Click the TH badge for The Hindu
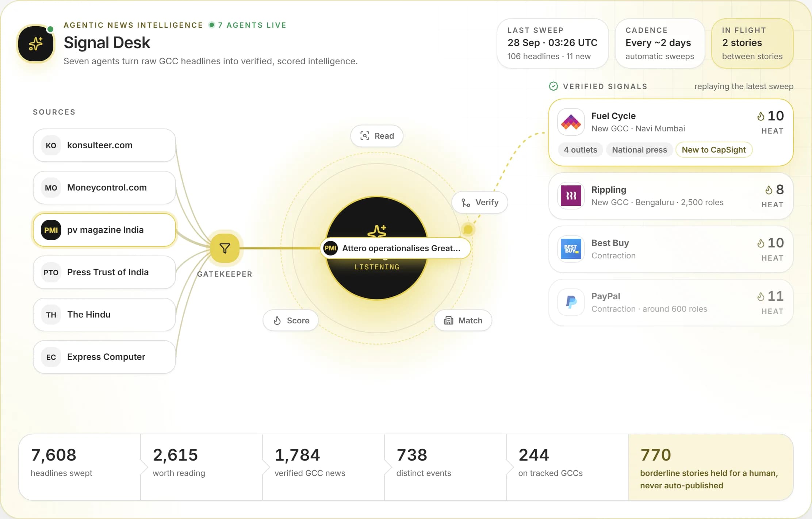The width and height of the screenshot is (812, 519). tap(51, 315)
